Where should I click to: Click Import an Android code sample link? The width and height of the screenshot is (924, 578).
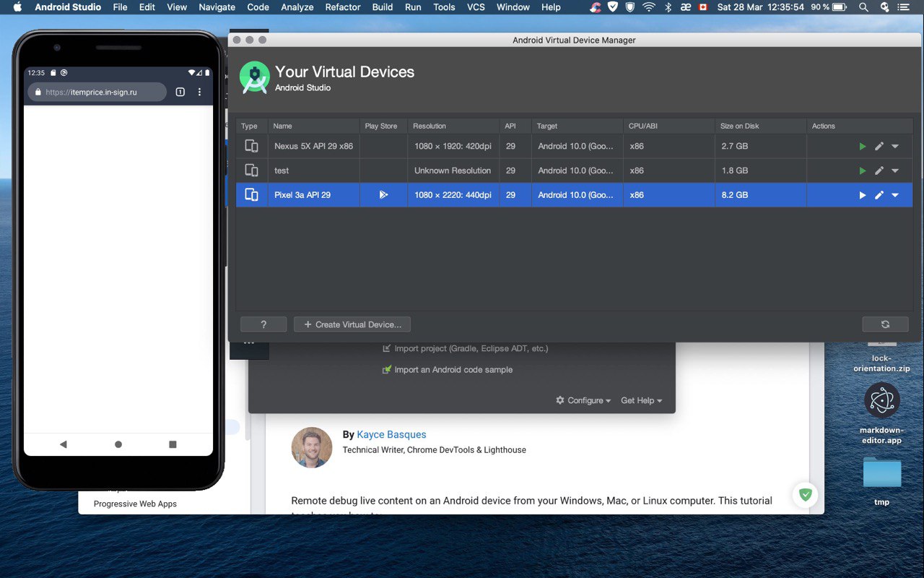point(448,369)
